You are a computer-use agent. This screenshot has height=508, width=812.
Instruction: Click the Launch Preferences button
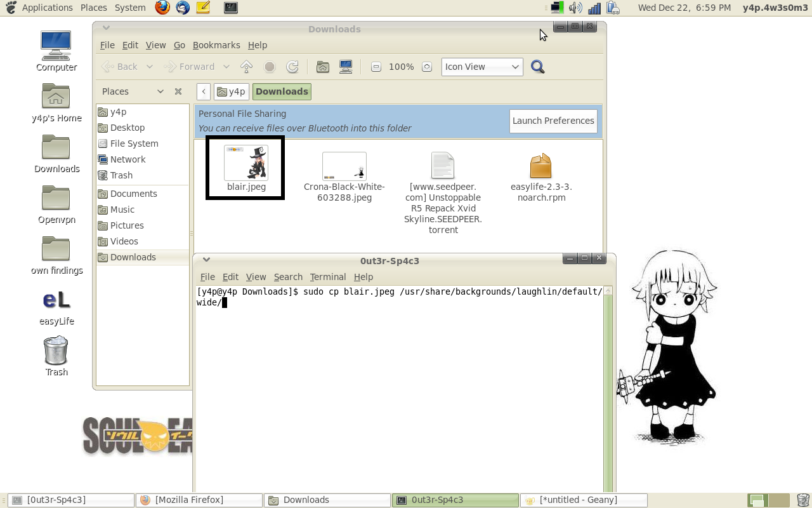click(553, 121)
